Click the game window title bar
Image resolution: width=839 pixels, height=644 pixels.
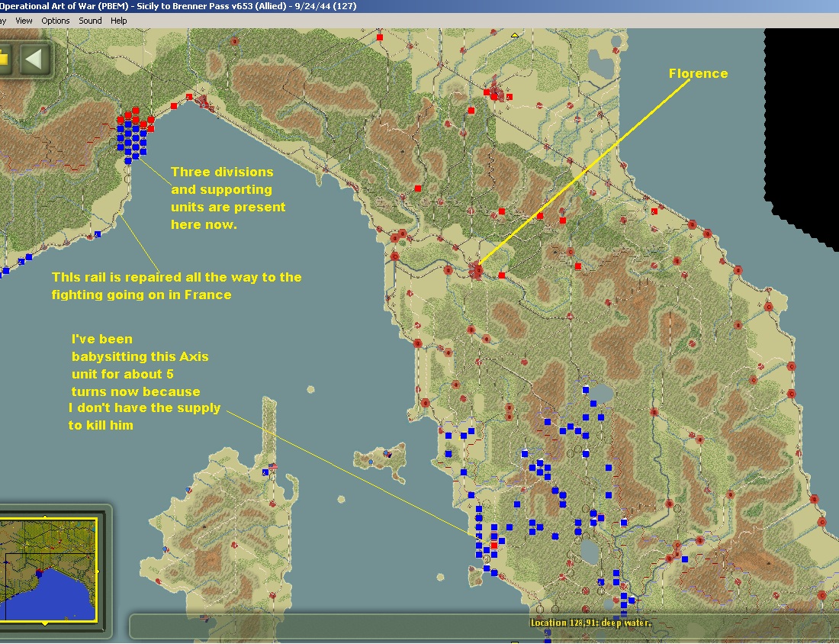(x=419, y=6)
